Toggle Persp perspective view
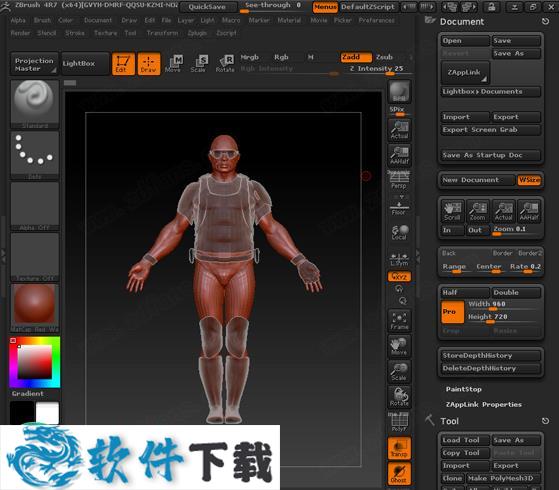This screenshot has width=559, height=490. pos(399,180)
